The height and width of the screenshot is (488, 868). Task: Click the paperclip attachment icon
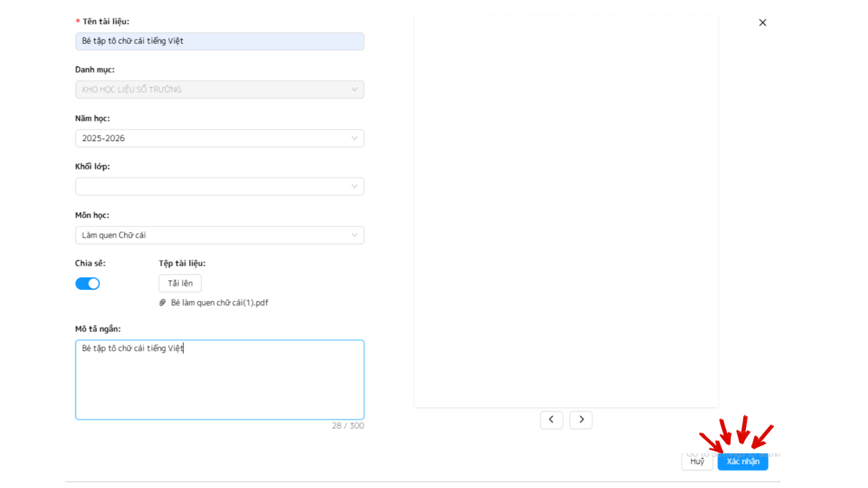coord(162,303)
